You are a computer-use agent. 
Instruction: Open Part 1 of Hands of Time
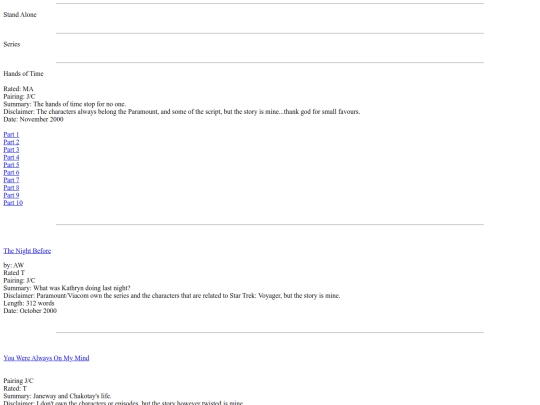tap(11, 135)
